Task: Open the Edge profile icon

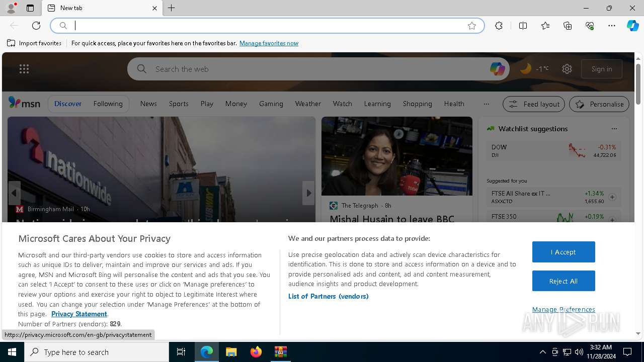Action: pos(11,8)
